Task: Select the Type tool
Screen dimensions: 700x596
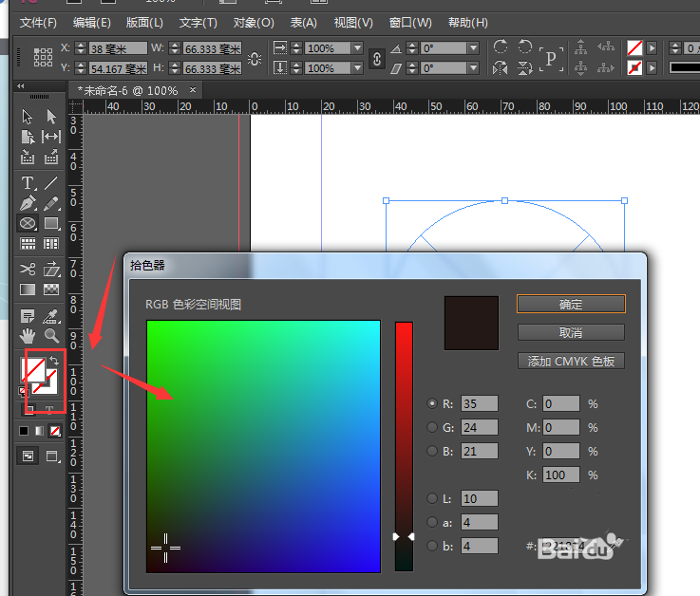Action: [28, 183]
